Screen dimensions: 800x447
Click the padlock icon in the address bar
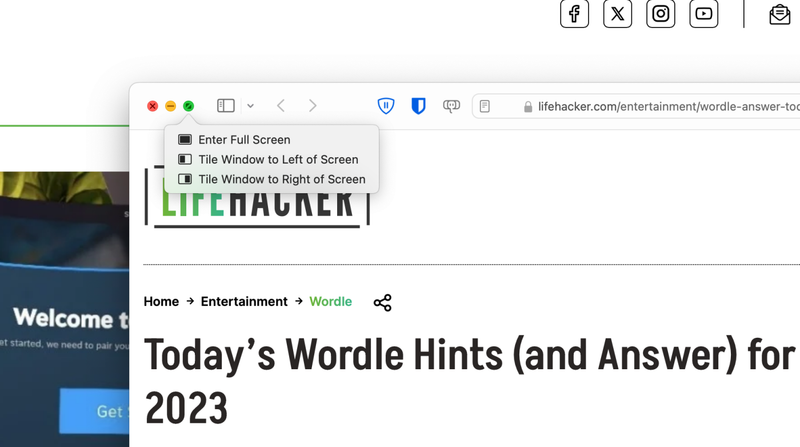(528, 107)
